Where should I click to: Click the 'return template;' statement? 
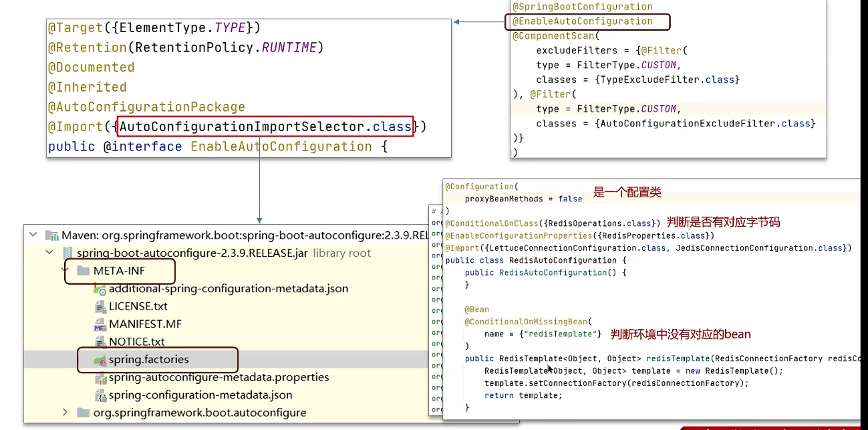coord(524,395)
